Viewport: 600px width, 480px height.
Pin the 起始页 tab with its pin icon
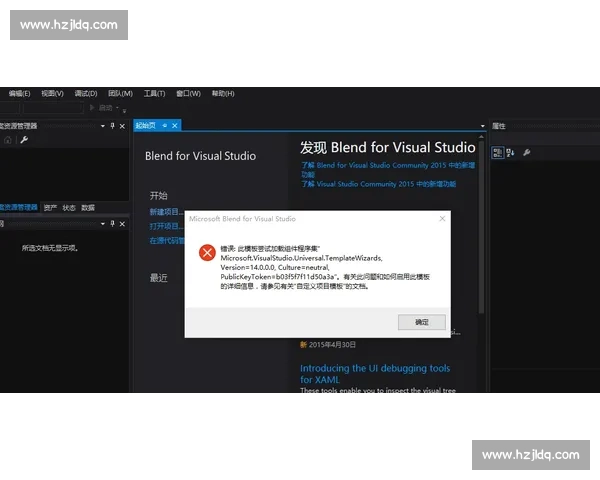(165, 126)
